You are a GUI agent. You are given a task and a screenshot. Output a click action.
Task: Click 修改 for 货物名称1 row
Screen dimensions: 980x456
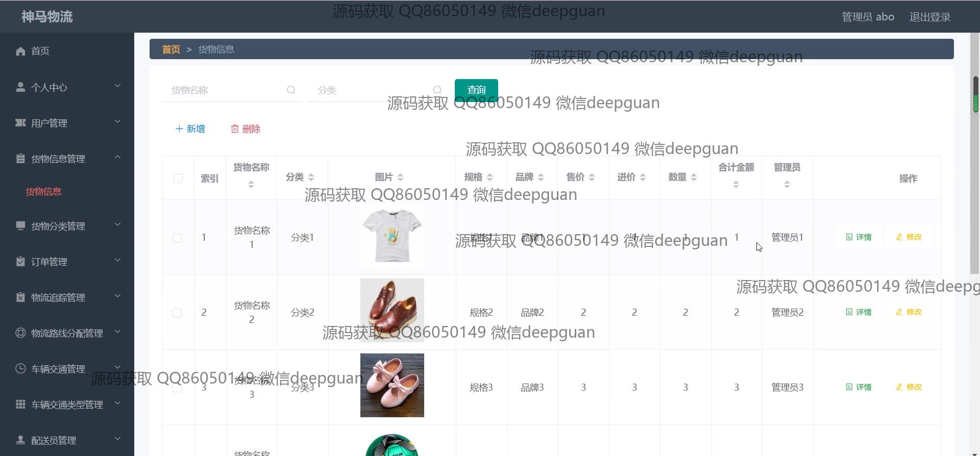tap(909, 237)
